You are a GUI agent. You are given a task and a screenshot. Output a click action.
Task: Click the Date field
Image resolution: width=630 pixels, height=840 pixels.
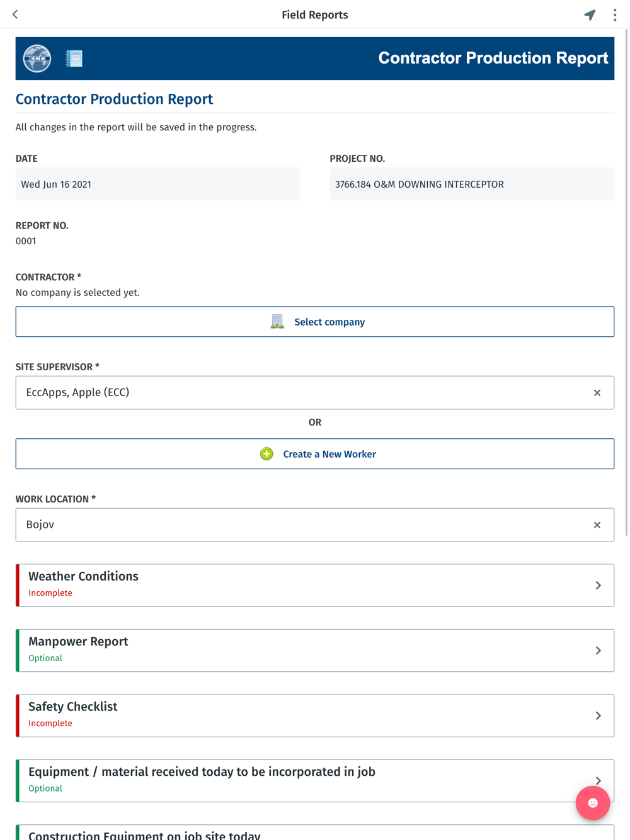click(x=157, y=184)
